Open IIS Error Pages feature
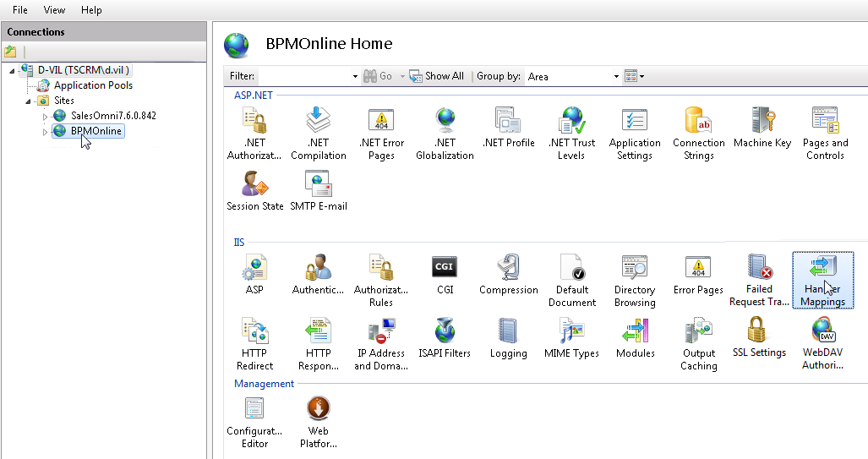 click(698, 275)
